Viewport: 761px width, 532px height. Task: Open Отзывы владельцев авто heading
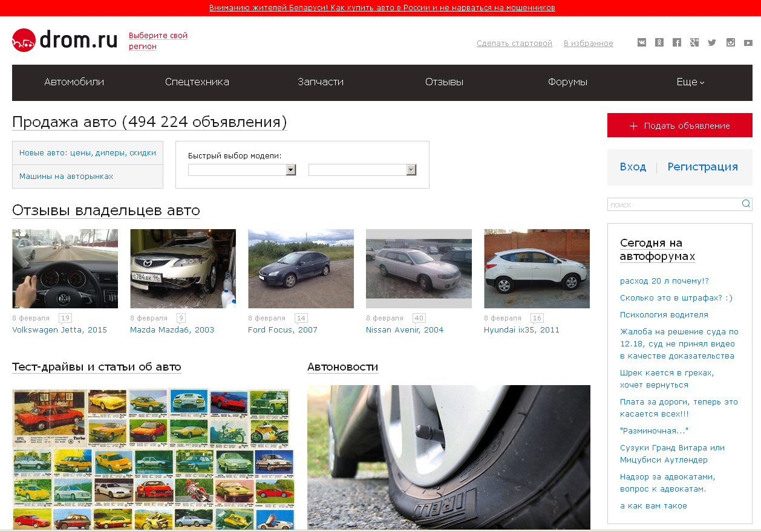106,210
